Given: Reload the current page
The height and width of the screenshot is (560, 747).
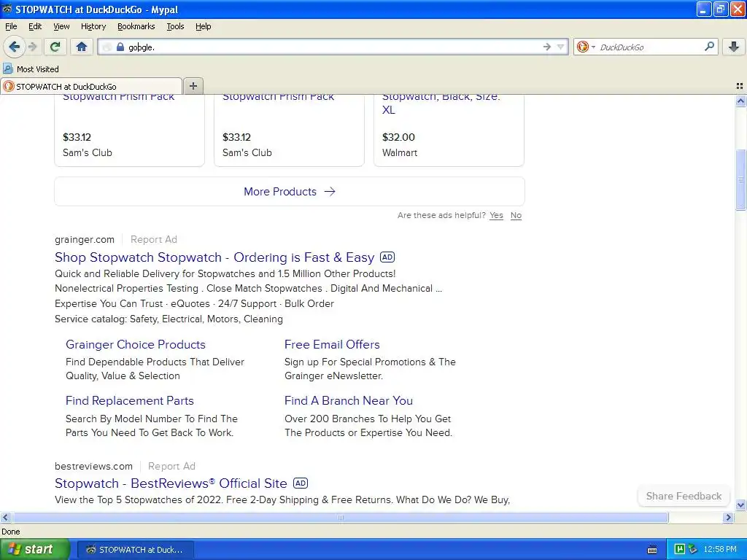Looking at the screenshot, I should 55,47.
